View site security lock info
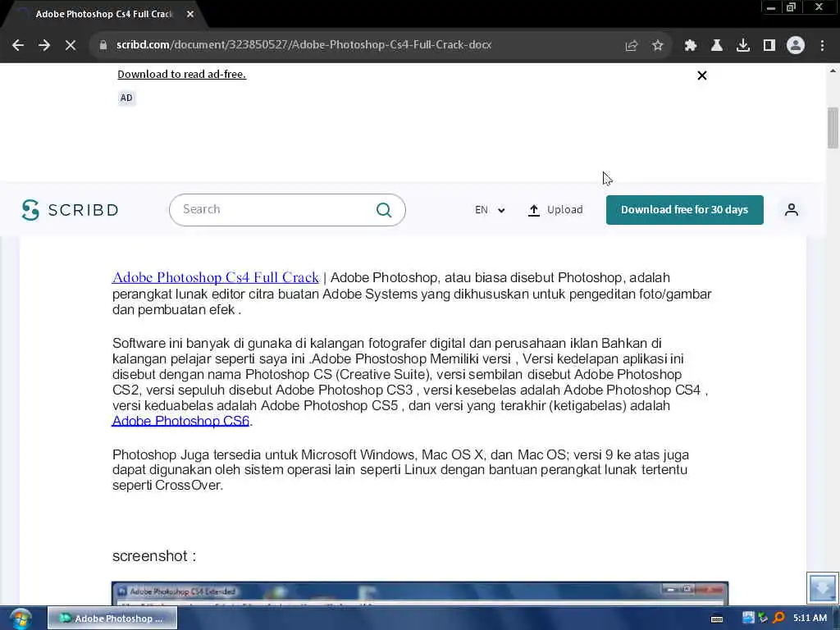The height and width of the screenshot is (630, 840). click(x=103, y=45)
